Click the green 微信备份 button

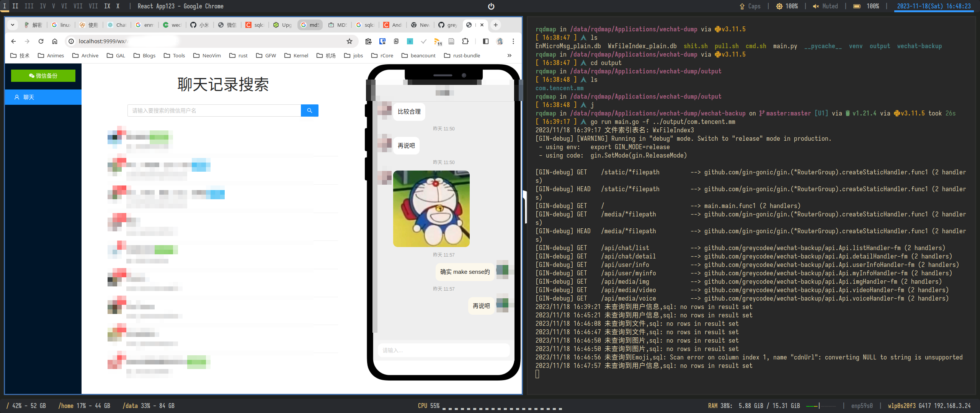[x=43, y=76]
